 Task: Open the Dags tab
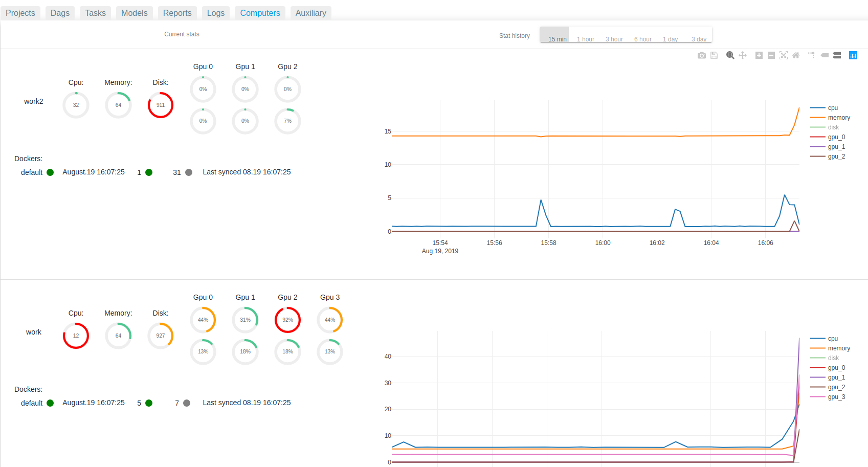tap(60, 13)
